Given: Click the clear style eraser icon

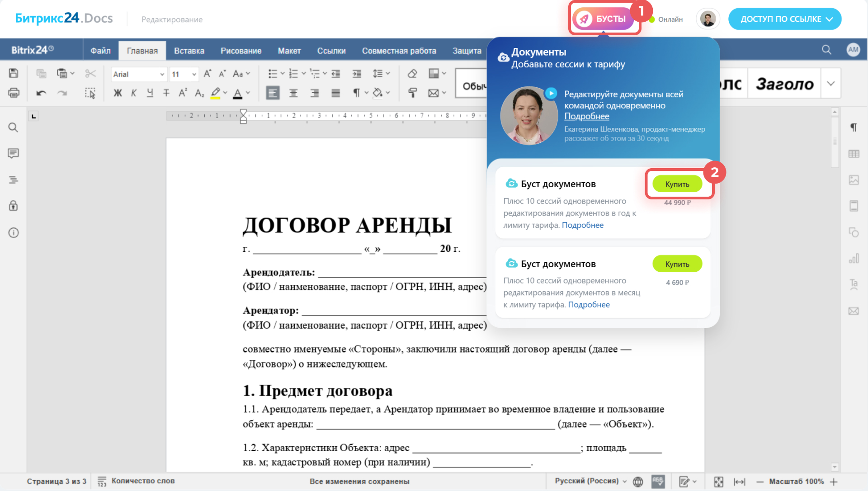Looking at the screenshot, I should [412, 74].
